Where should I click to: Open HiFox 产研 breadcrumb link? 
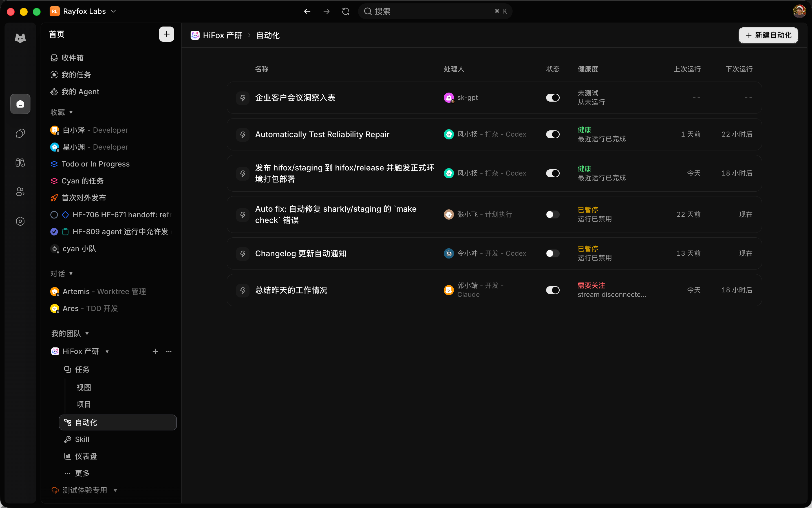click(222, 35)
